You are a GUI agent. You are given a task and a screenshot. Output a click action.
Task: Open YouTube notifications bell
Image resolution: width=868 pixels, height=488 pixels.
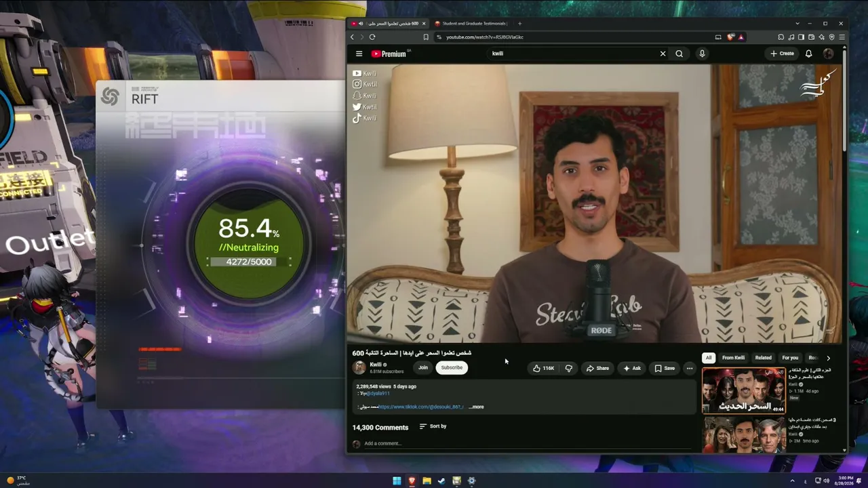808,54
